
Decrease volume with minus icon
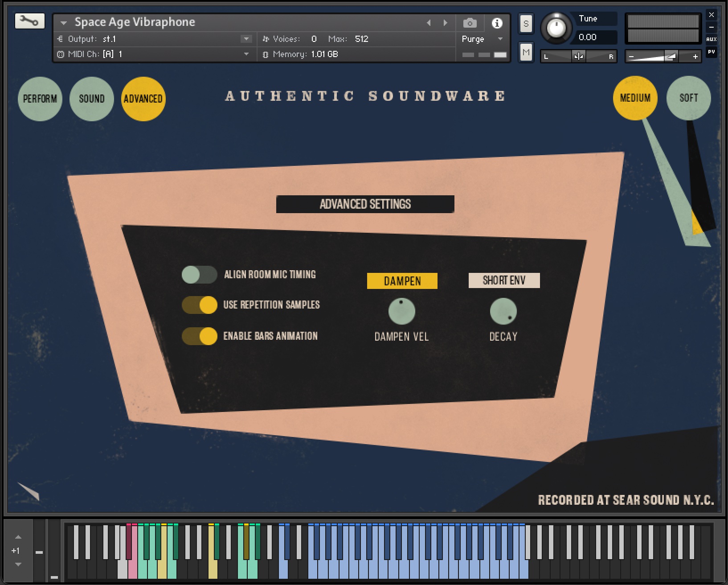pos(631,57)
